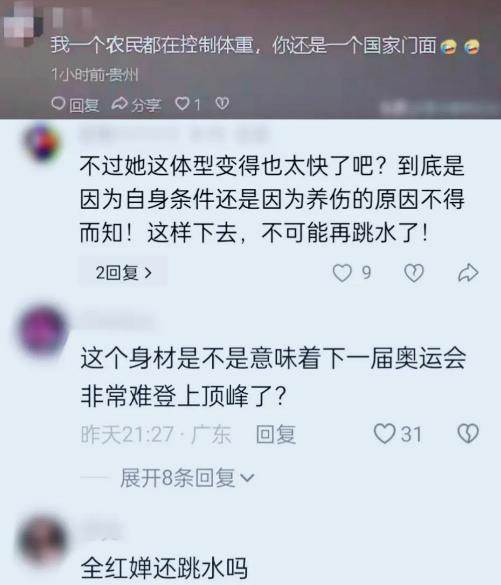Like the comment with 31 likes
501x585 pixels.
385,434
